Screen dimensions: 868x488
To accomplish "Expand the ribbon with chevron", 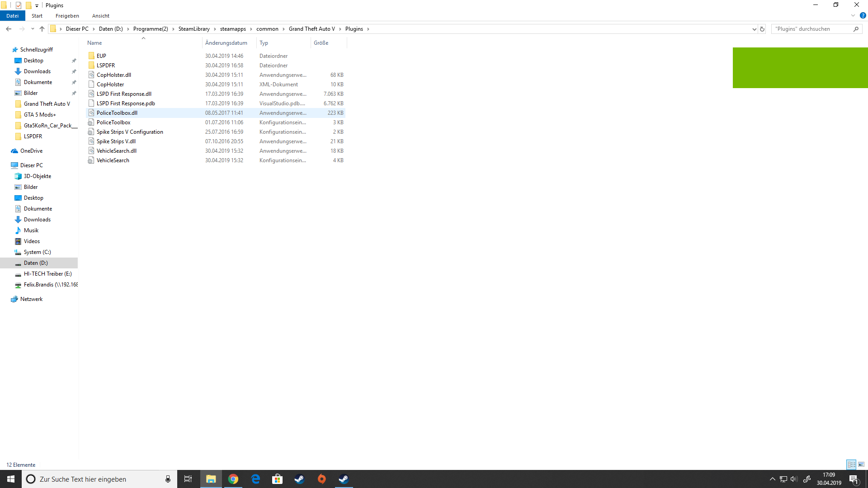I will click(x=853, y=16).
